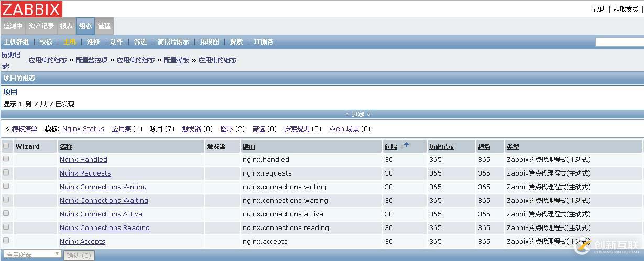Open the Nginx Connections Writing item
This screenshot has height=261, width=644.
(103, 187)
